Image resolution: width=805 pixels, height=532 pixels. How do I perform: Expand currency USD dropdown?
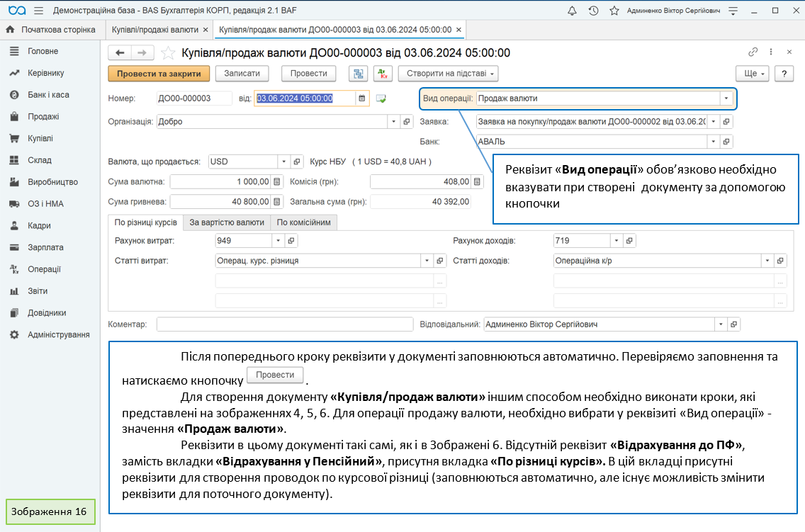coord(284,162)
